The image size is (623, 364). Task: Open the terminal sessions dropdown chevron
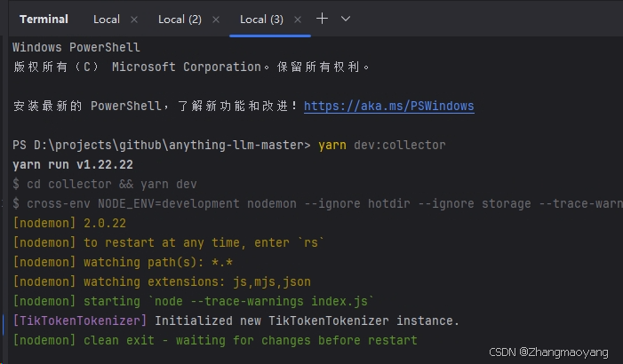[346, 19]
